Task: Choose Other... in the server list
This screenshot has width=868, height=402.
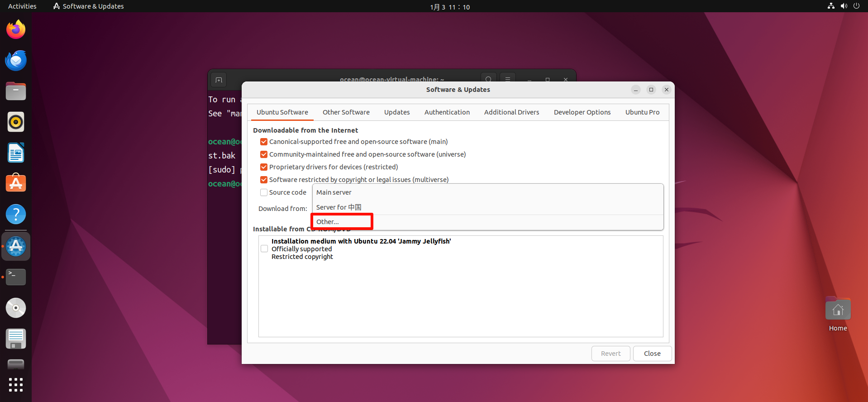Action: [x=488, y=222]
